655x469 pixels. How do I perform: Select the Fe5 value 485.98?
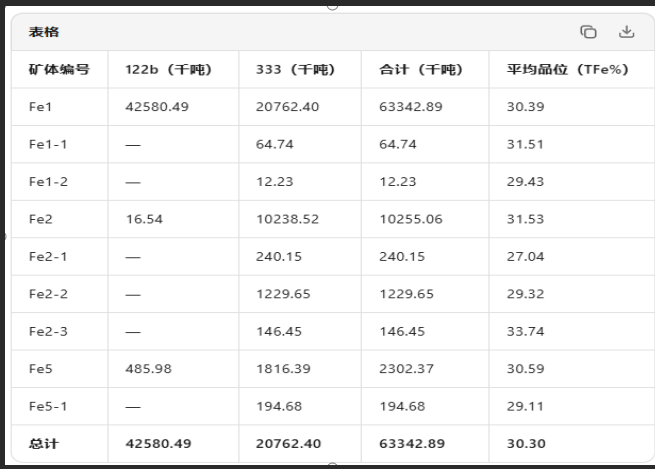[148, 369]
